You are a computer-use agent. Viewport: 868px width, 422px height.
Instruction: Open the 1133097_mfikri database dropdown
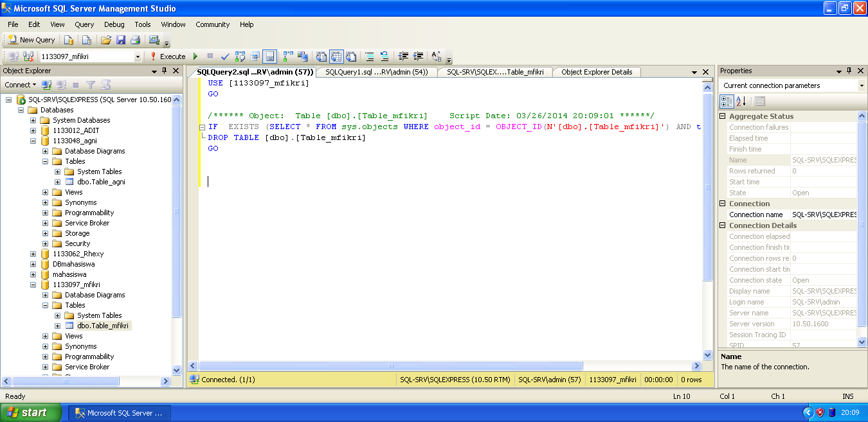pyautogui.click(x=137, y=57)
